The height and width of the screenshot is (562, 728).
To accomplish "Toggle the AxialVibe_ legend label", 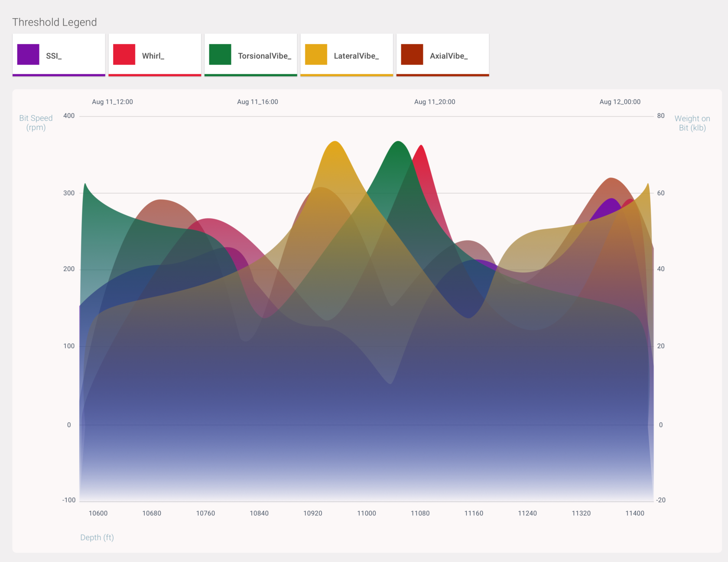I will pyautogui.click(x=448, y=56).
